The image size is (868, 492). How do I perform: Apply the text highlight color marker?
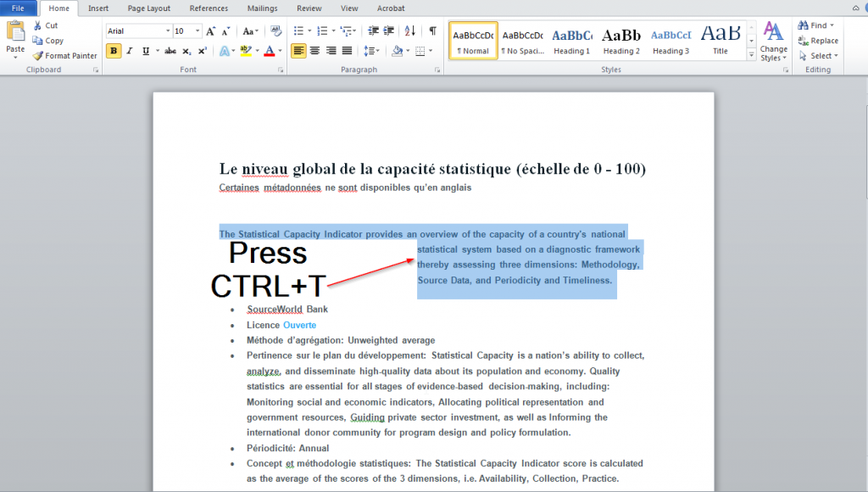tap(247, 50)
